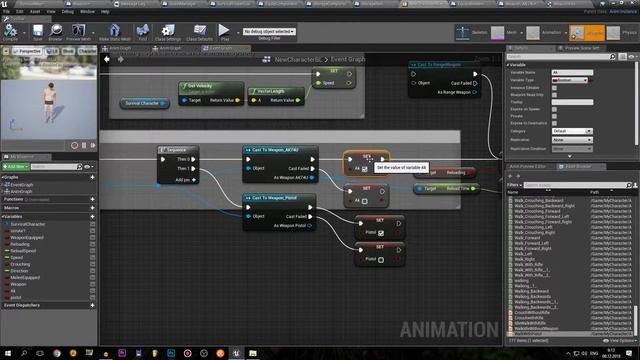This screenshot has width=640, height=360.
Task: Open the Preview Mesh dropdown arrow
Action: 93,32
